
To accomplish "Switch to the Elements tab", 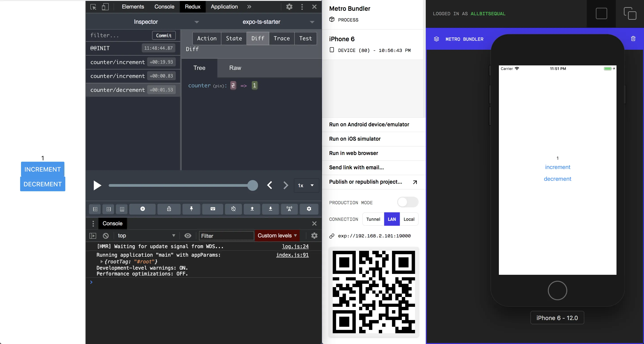I will 133,7.
